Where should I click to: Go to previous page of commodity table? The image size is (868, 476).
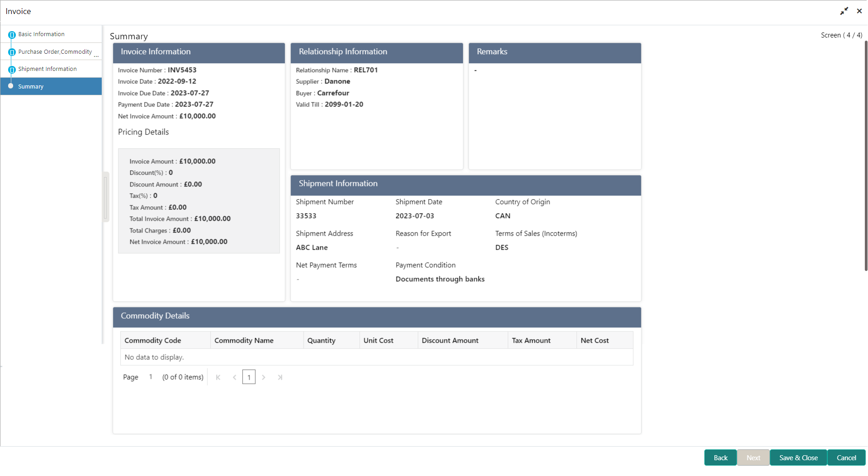coord(234,378)
